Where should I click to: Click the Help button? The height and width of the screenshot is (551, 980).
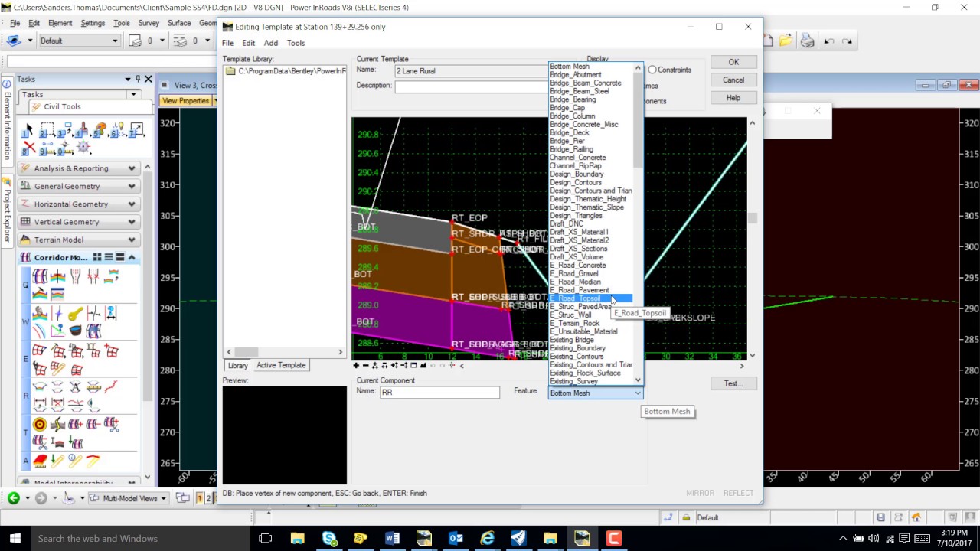[733, 98]
